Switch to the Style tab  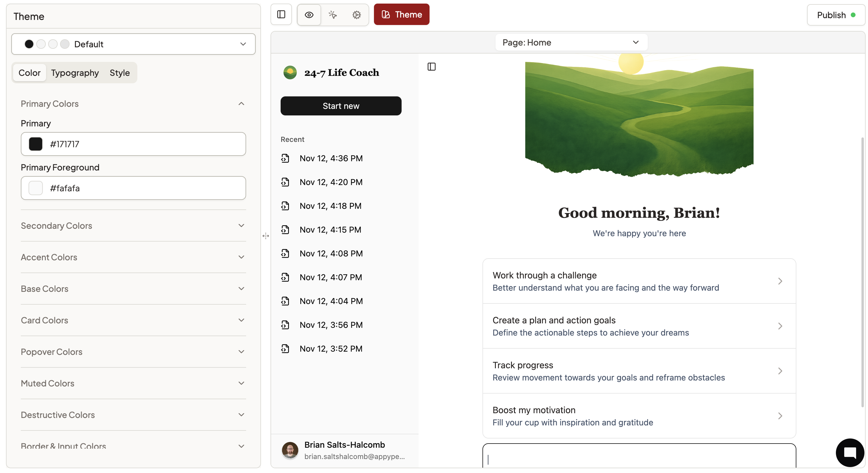pyautogui.click(x=119, y=73)
